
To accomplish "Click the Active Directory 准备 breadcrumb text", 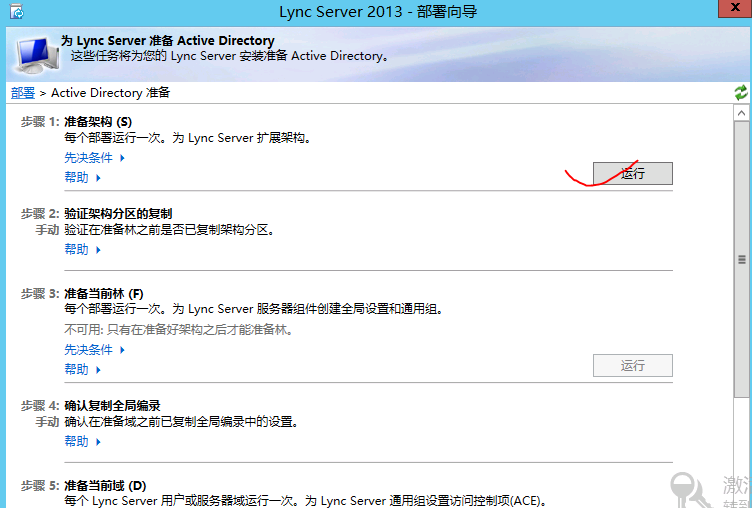I will [110, 93].
